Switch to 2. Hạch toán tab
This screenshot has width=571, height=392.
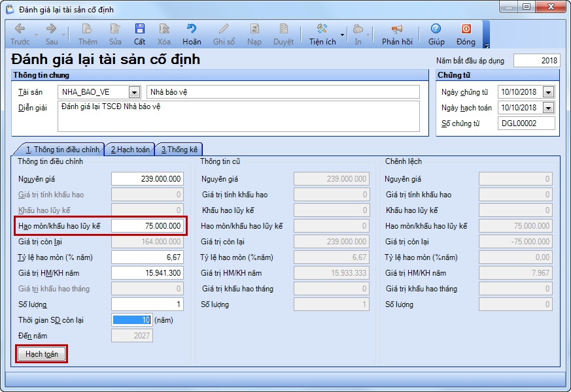click(130, 150)
